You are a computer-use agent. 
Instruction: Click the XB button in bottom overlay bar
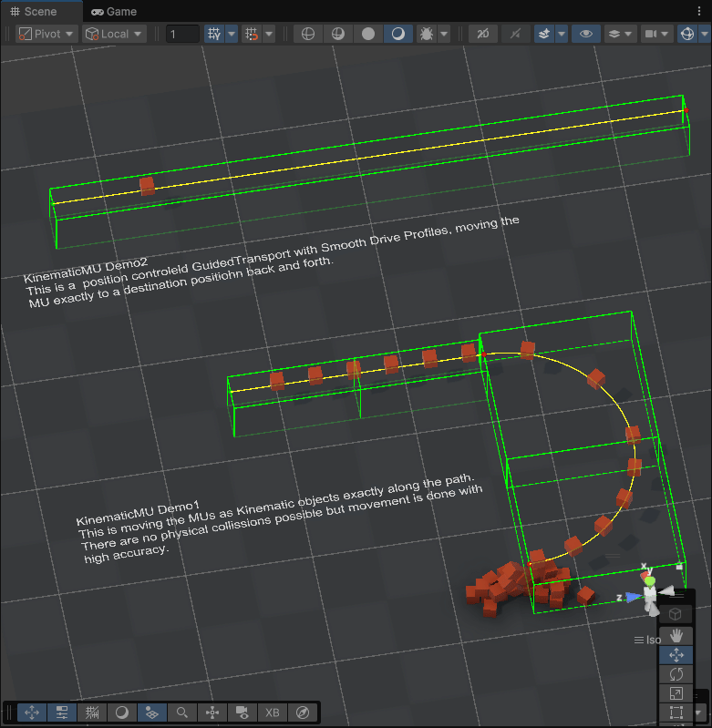tap(272, 713)
